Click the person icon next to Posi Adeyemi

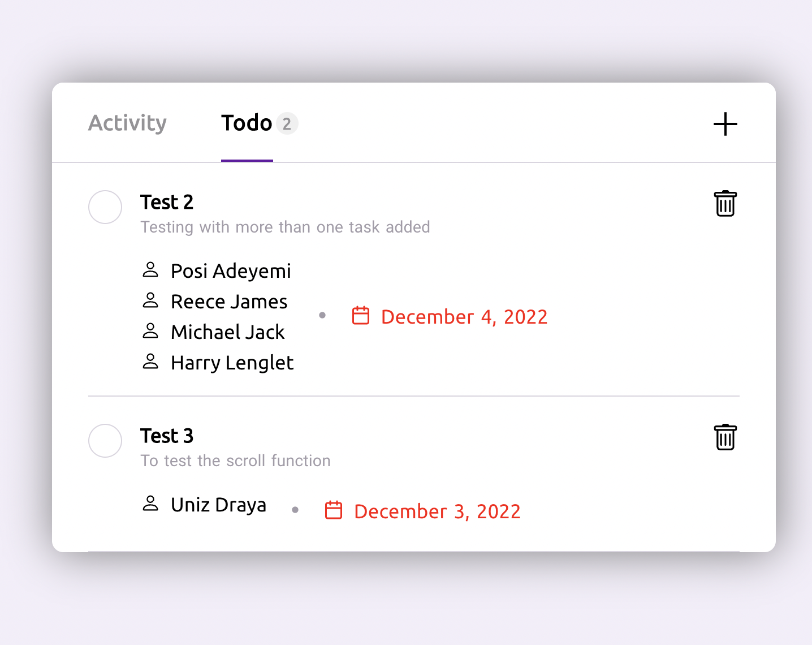coord(150,269)
